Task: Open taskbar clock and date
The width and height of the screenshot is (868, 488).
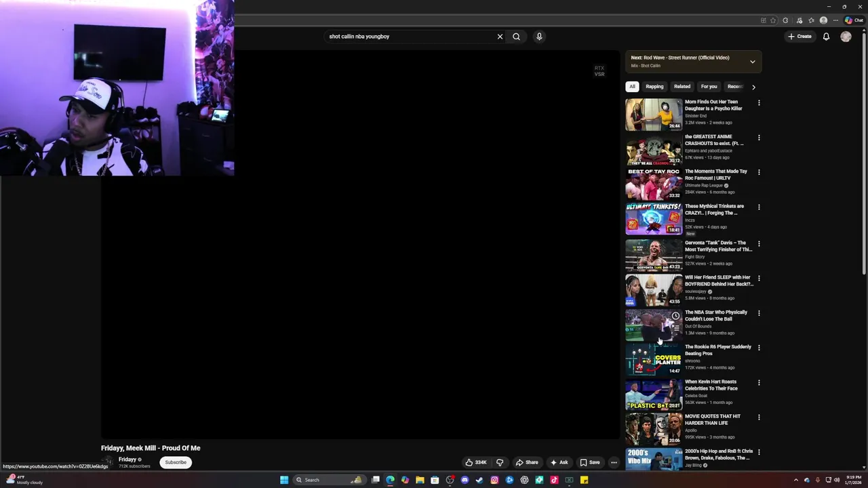Action: click(x=854, y=480)
